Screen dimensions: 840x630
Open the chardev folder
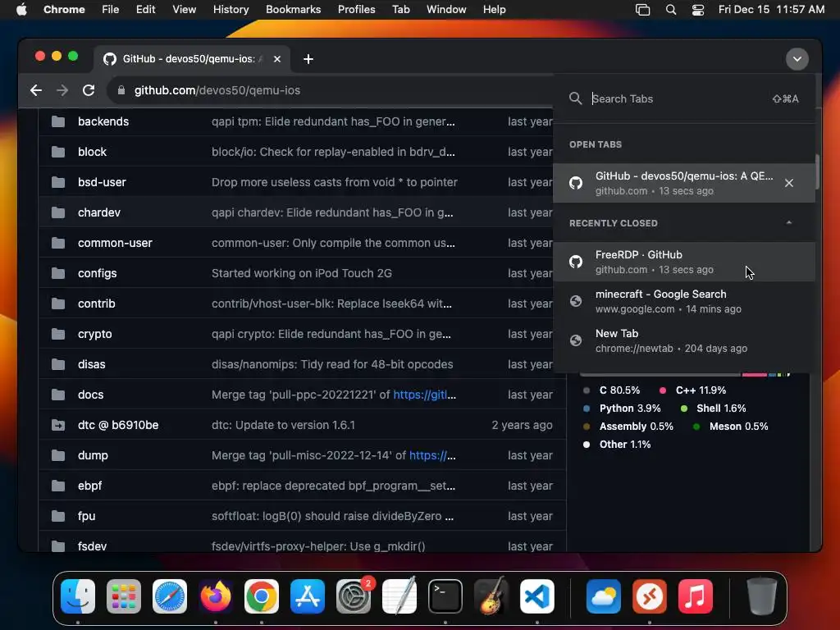click(x=99, y=212)
